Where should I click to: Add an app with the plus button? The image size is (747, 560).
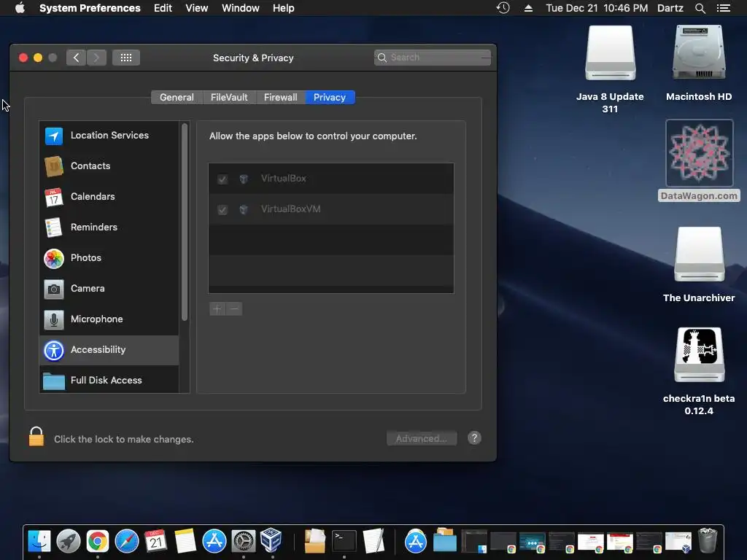[217, 309]
